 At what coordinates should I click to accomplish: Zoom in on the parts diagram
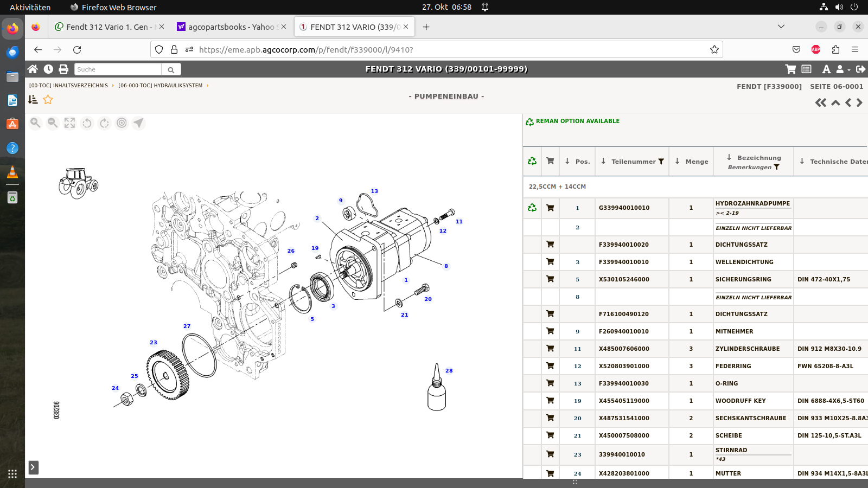tap(35, 123)
